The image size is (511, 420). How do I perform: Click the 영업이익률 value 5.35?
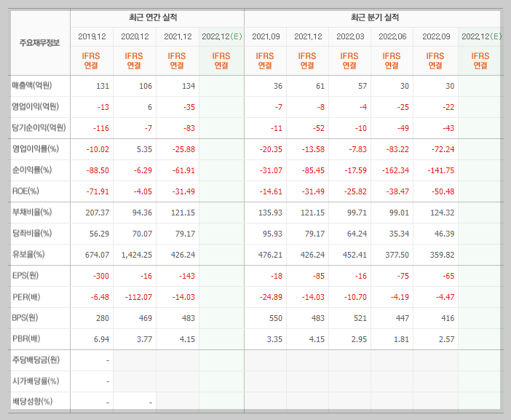click(x=144, y=149)
